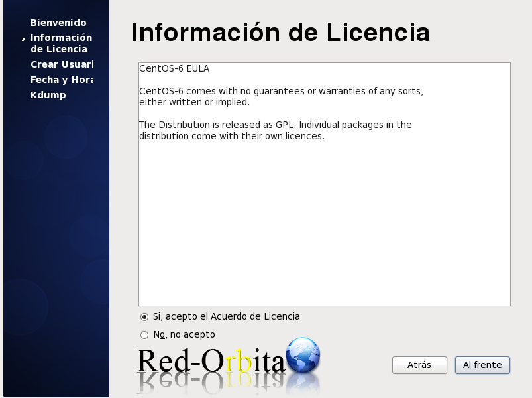Choose the 'No, no acepto' radio button
532x398 pixels.
[144, 335]
